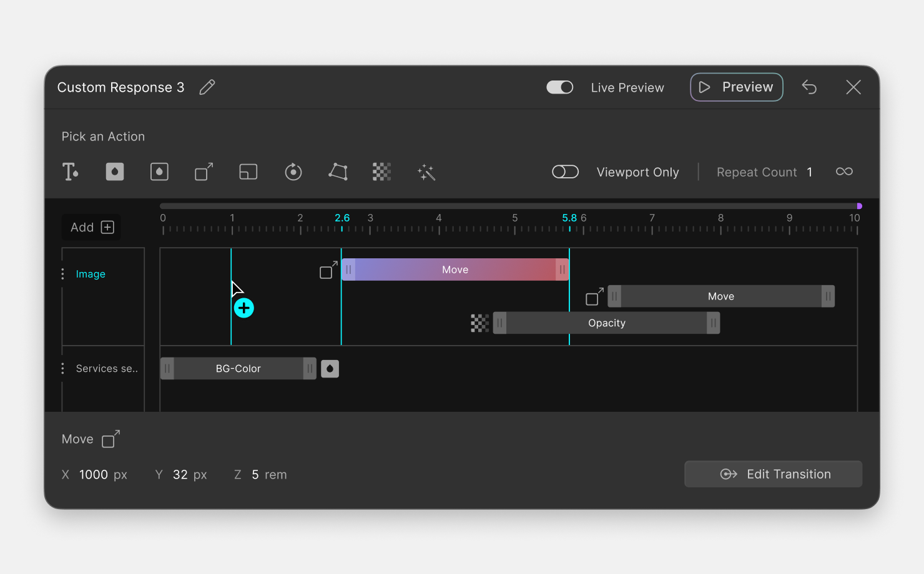Screen dimensions: 924x574
Task: Click the purple end marker on timeline
Action: click(x=859, y=206)
